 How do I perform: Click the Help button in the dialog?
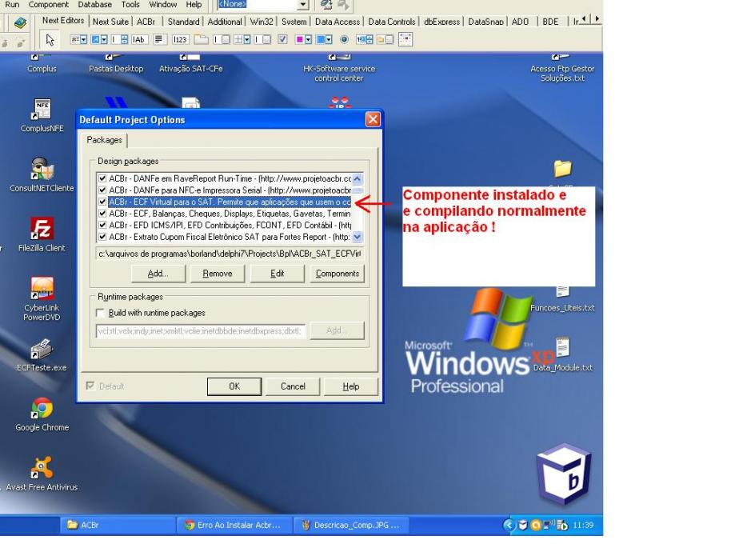pyautogui.click(x=351, y=386)
